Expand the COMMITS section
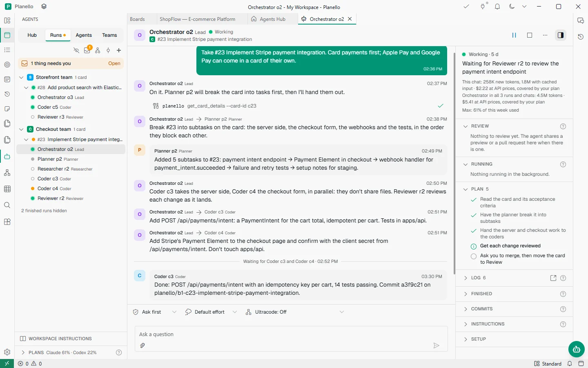This screenshot has width=588, height=368. (x=465, y=309)
